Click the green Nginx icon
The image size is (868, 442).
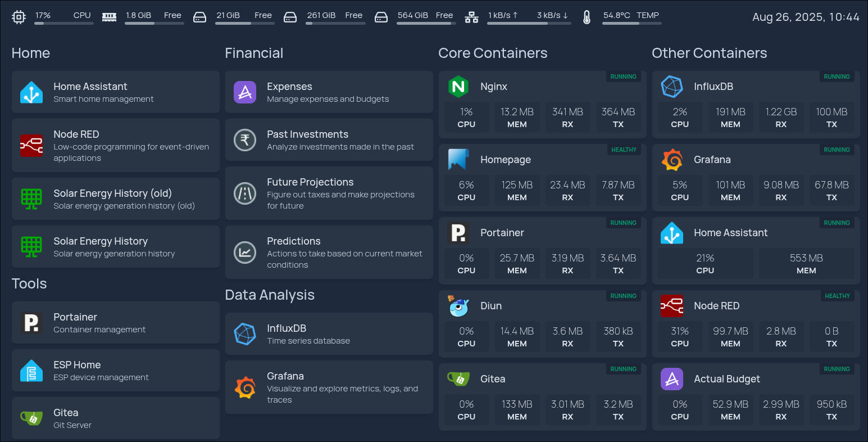click(x=458, y=87)
